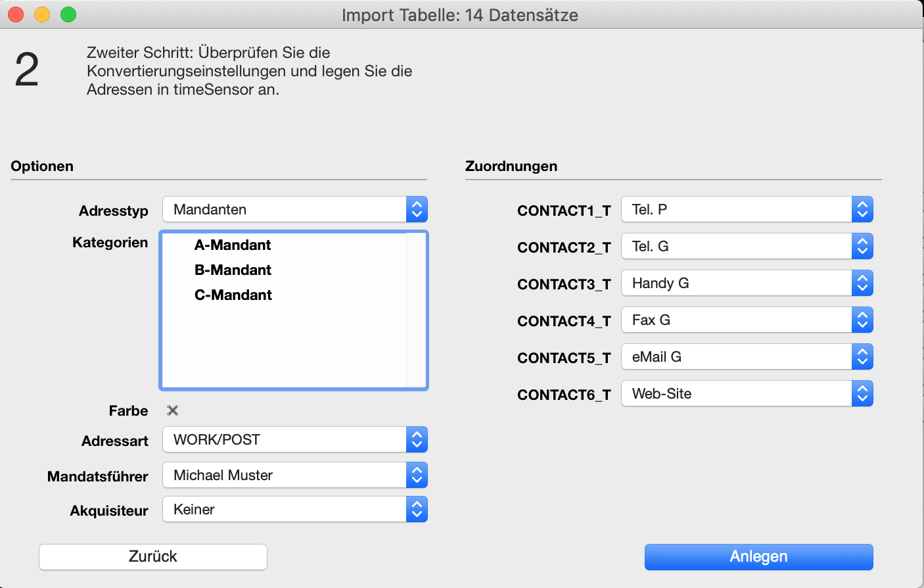Click the Zurück button
Screen dimensions: 924x588
pyautogui.click(x=153, y=557)
